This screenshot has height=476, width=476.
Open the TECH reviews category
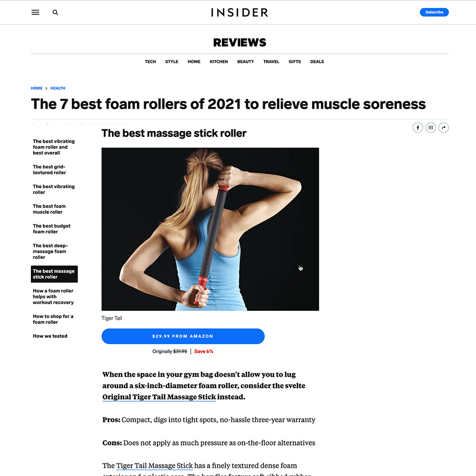150,61
